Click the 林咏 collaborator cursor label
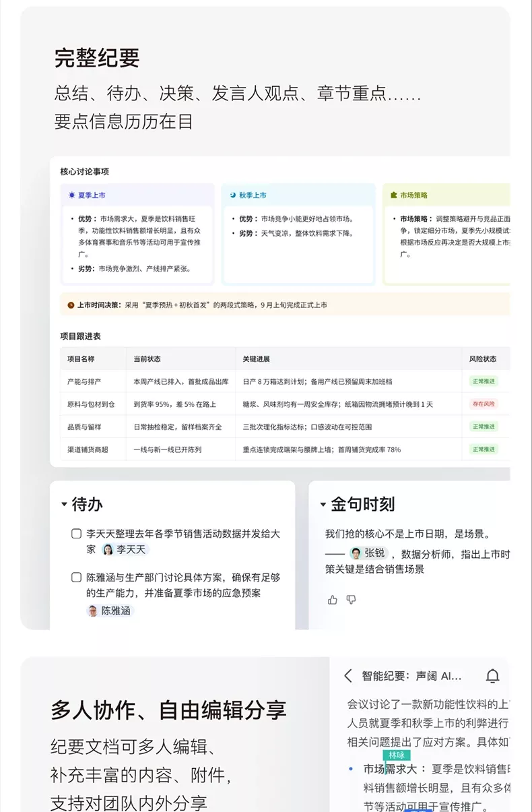The height and width of the screenshot is (812, 532). point(397,755)
